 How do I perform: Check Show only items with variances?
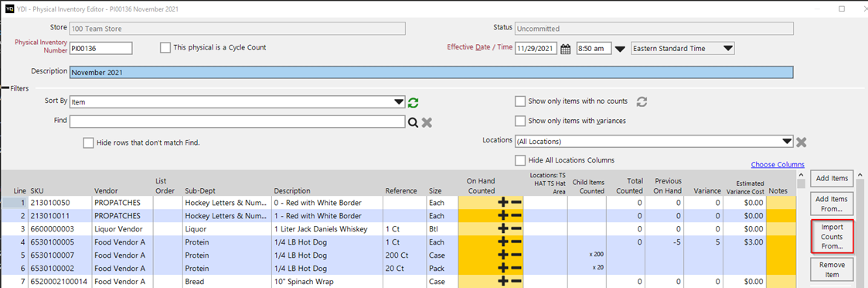(520, 121)
